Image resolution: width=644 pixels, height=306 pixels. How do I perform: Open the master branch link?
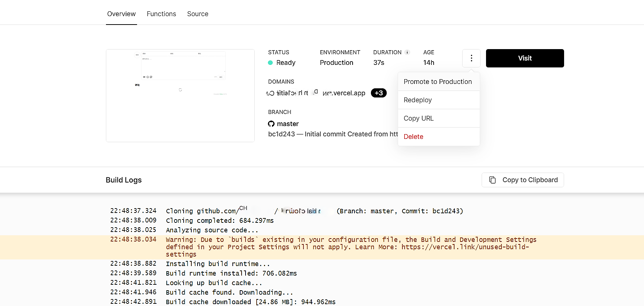pyautogui.click(x=288, y=124)
